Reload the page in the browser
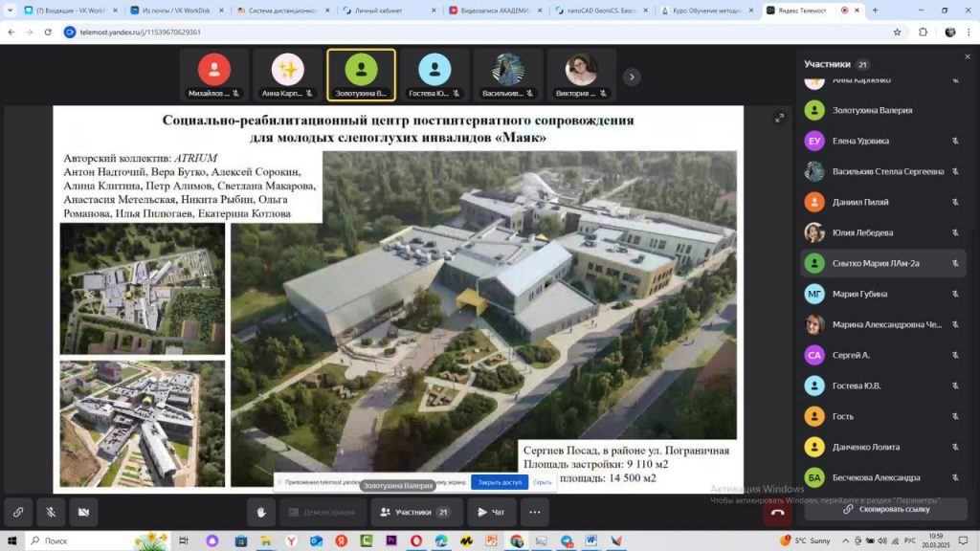The width and height of the screenshot is (980, 551). pos(50,32)
